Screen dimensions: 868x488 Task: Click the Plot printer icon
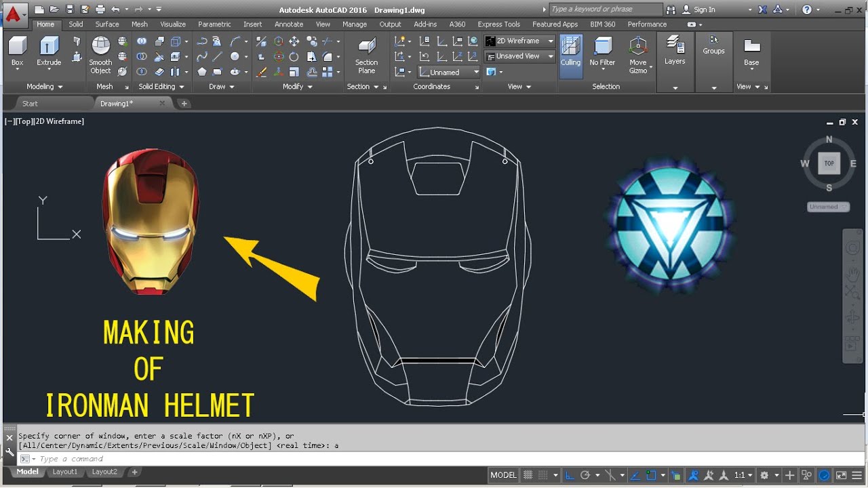(x=100, y=9)
